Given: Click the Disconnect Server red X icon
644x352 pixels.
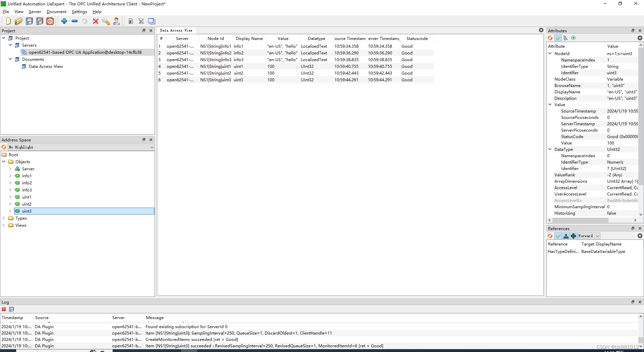Looking at the screenshot, I should (x=96, y=21).
